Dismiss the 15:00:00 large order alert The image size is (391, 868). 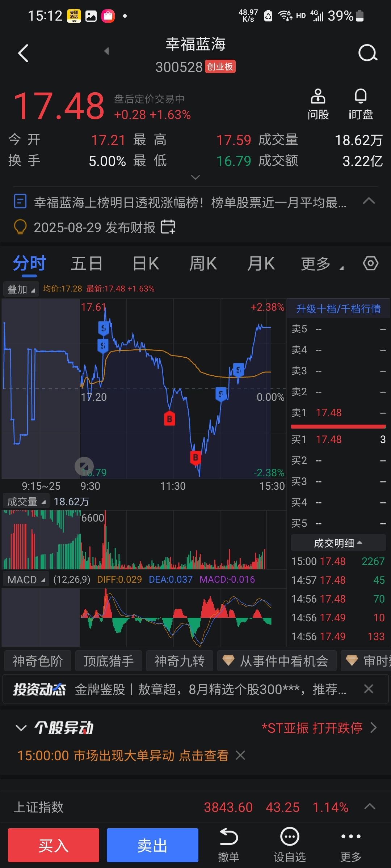(240, 755)
